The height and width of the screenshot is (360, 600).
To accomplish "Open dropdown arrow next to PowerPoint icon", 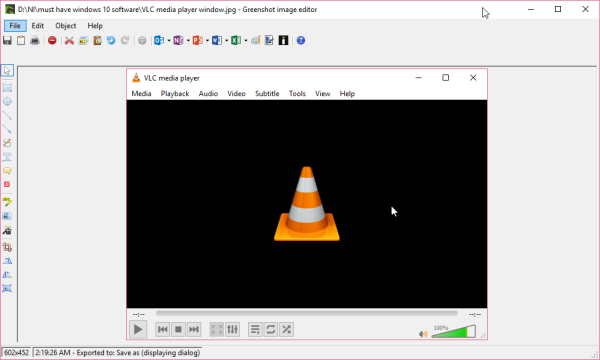I will pos(207,41).
